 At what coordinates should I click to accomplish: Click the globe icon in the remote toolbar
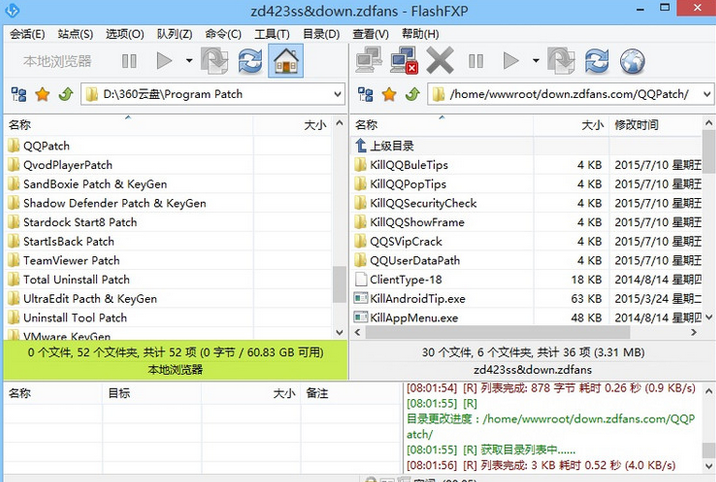632,61
